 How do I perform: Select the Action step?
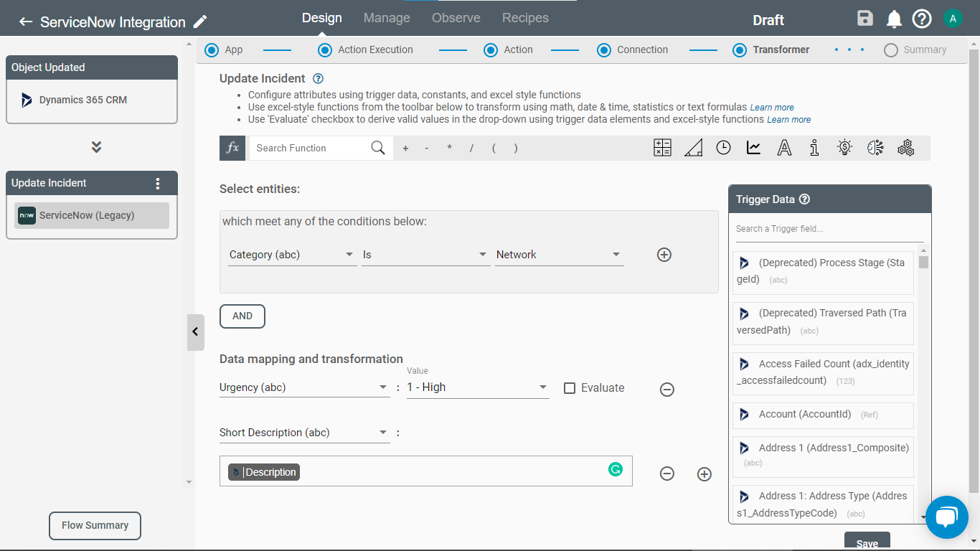click(491, 50)
